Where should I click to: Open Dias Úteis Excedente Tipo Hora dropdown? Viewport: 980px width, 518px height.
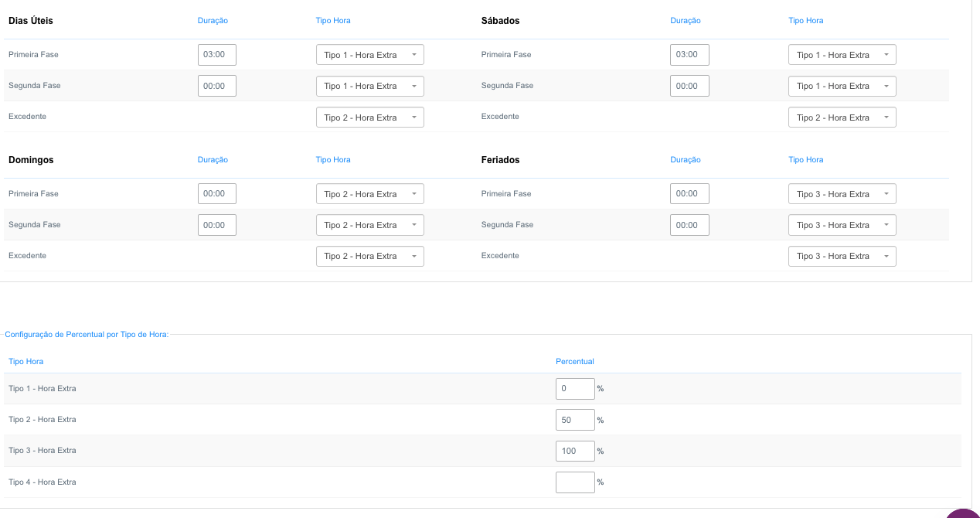369,118
